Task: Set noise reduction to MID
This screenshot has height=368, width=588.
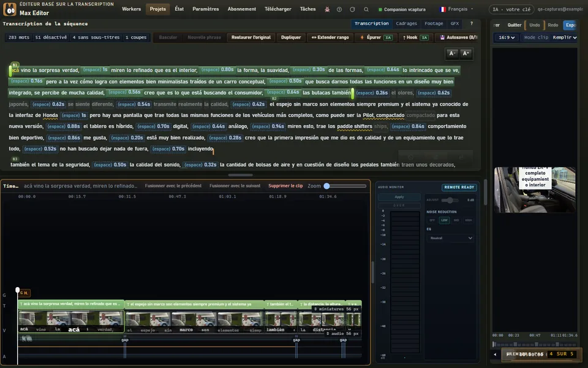Action: click(x=456, y=220)
